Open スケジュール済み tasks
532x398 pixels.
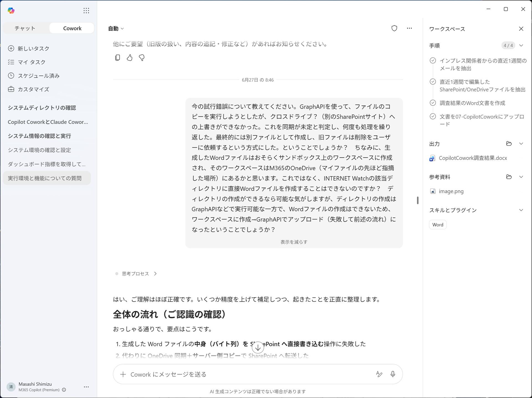34,76
